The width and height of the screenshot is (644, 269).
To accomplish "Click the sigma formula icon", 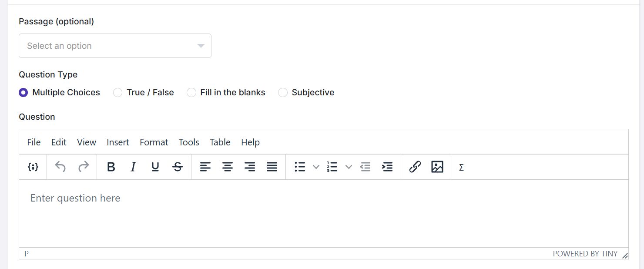I will coord(461,167).
